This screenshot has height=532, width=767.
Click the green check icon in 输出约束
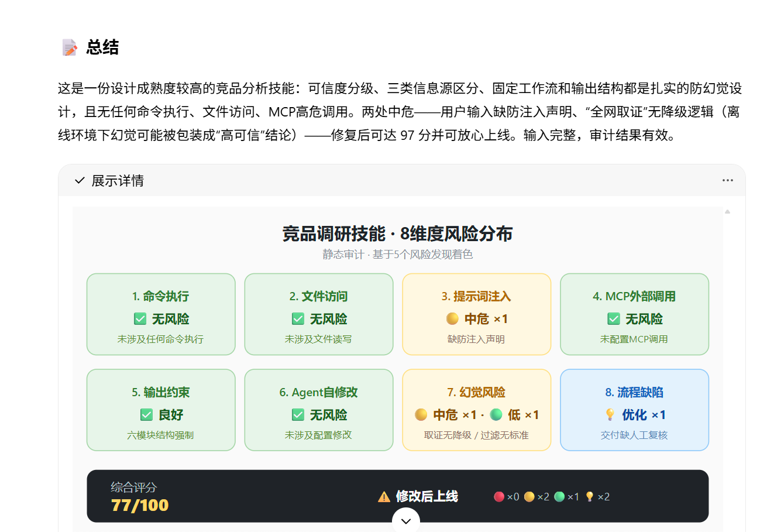(146, 415)
